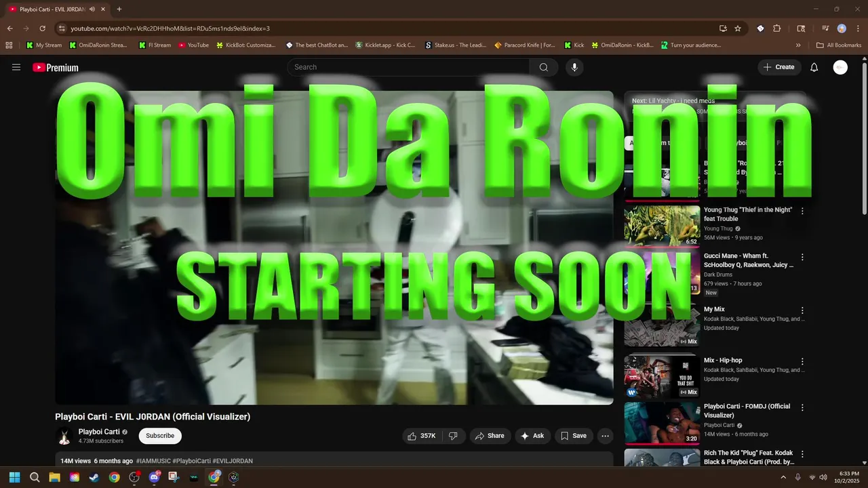This screenshot has width=868, height=488.
Task: Open a new browser tab
Action: coord(119,9)
